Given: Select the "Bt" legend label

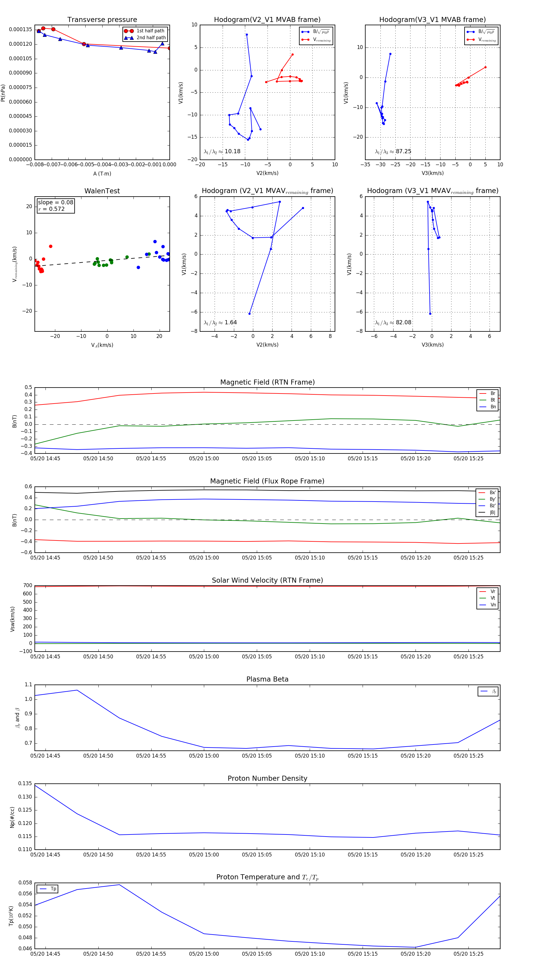Looking at the screenshot, I should click(x=493, y=400).
